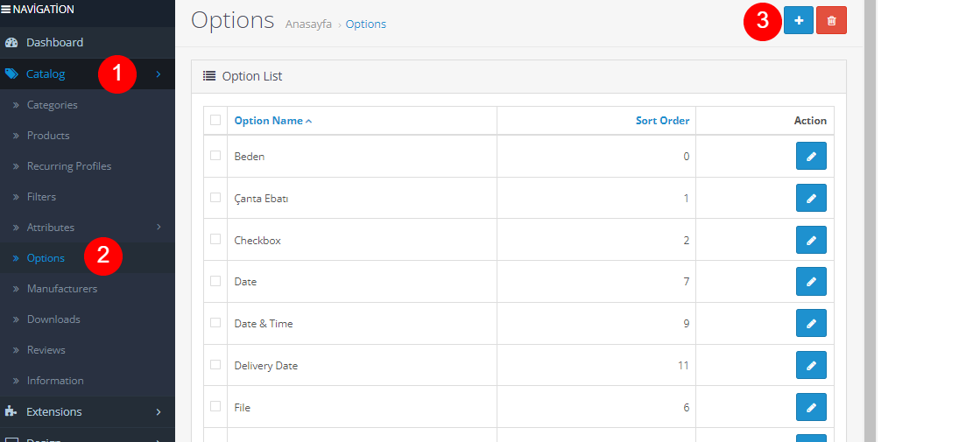Select the Date & Time row checkbox
This screenshot has height=442, width=980.
pyautogui.click(x=215, y=323)
